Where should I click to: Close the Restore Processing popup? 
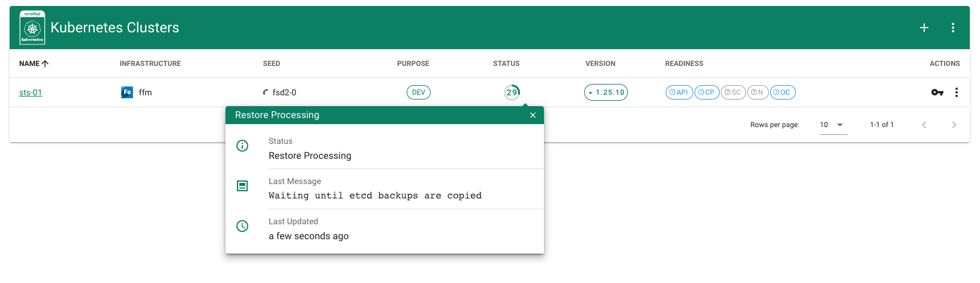[x=533, y=115]
